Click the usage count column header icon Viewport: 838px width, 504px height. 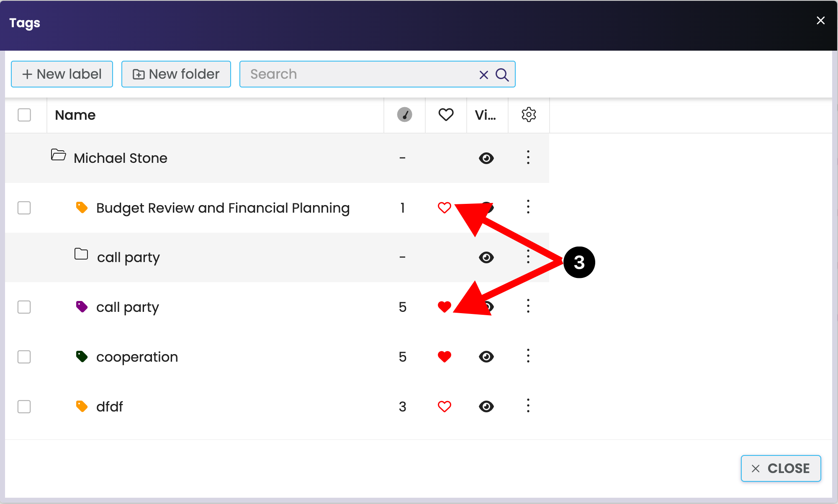point(404,115)
